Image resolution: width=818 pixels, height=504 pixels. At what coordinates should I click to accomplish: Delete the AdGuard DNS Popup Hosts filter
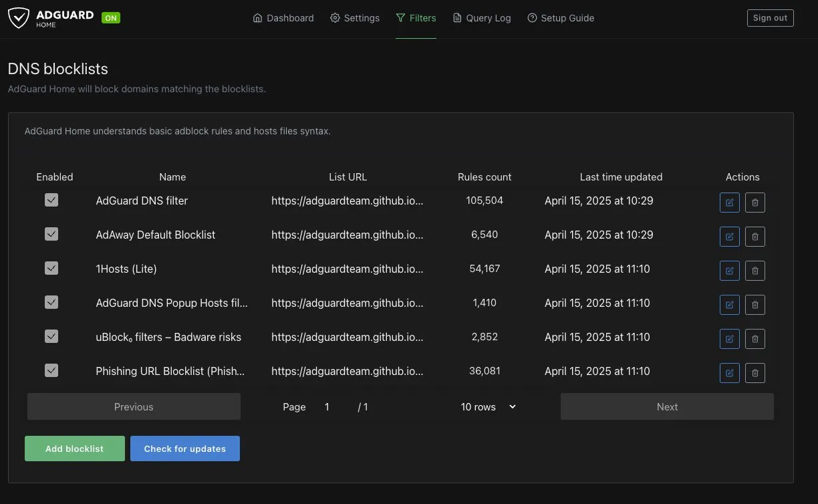[755, 304]
